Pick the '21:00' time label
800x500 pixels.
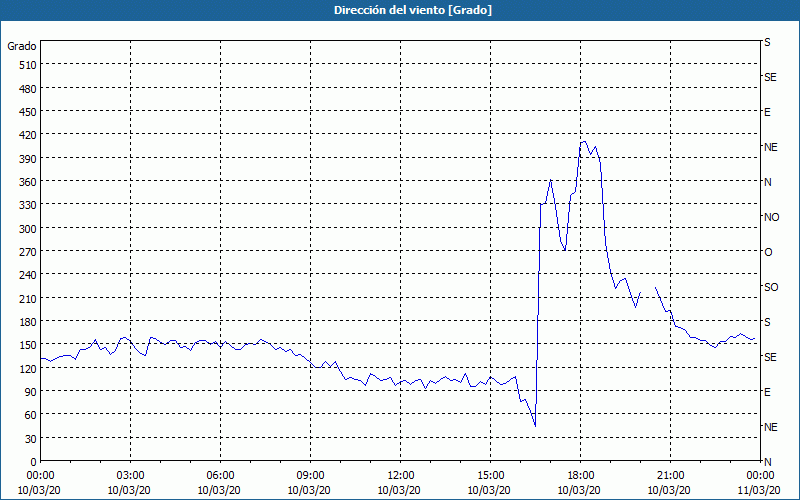[x=670, y=476]
